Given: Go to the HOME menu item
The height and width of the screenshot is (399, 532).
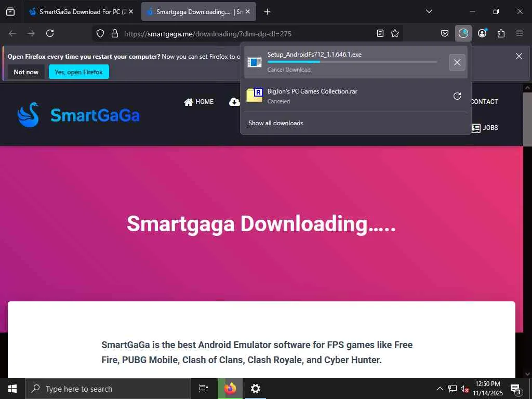Looking at the screenshot, I should 199,102.
